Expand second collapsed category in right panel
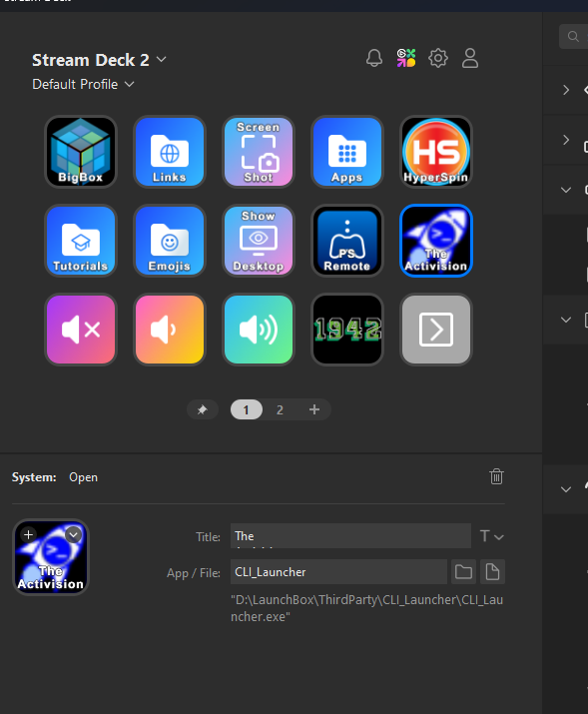This screenshot has height=714, width=588. pos(566,140)
